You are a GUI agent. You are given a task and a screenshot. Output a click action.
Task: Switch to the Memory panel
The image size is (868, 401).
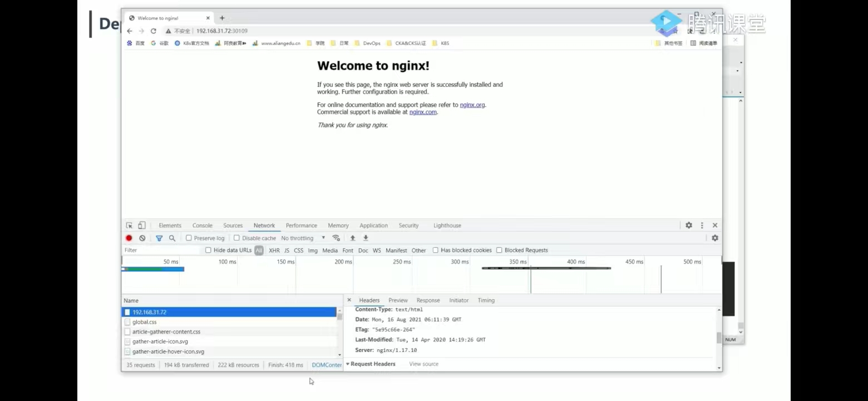click(x=338, y=226)
